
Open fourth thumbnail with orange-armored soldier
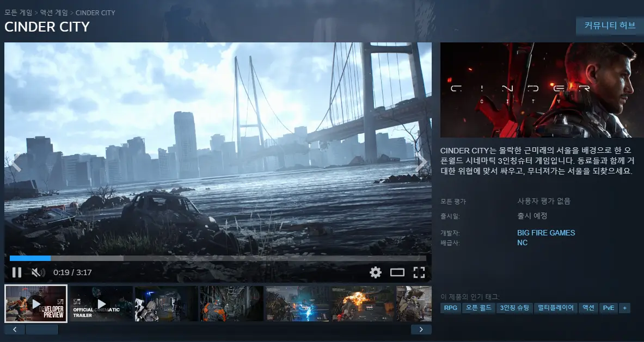(232, 304)
